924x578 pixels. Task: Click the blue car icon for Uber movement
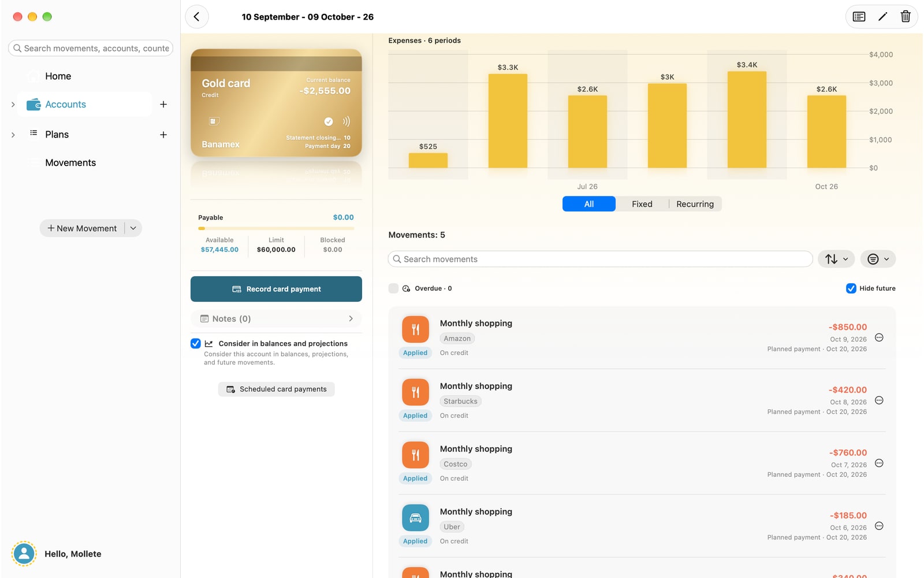[415, 518]
